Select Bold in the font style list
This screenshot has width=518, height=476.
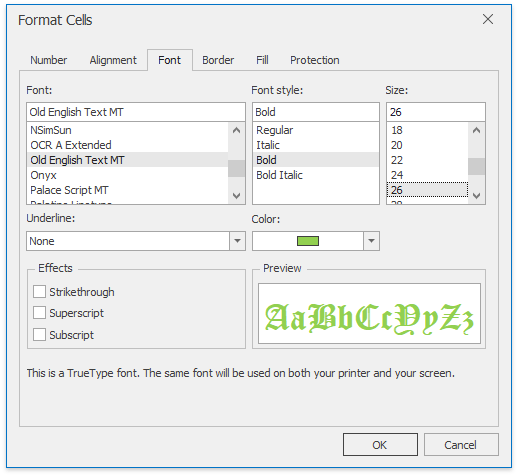point(316,160)
